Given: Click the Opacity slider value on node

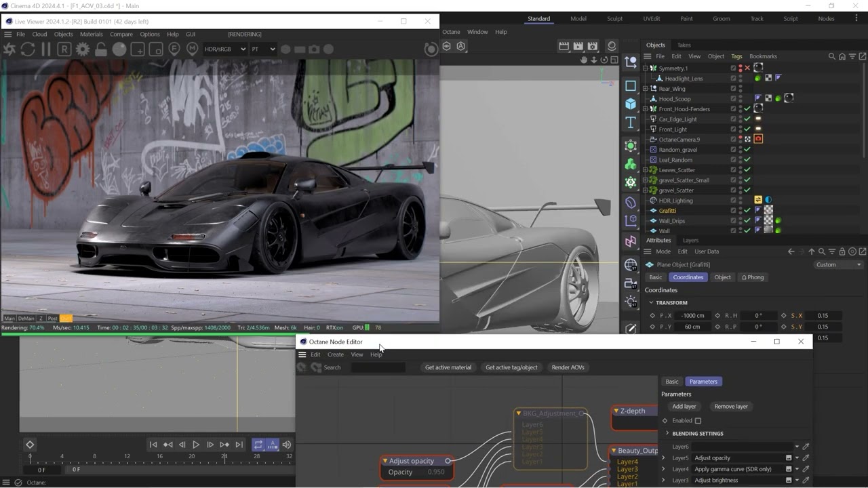Looking at the screenshot, I should 436,472.
